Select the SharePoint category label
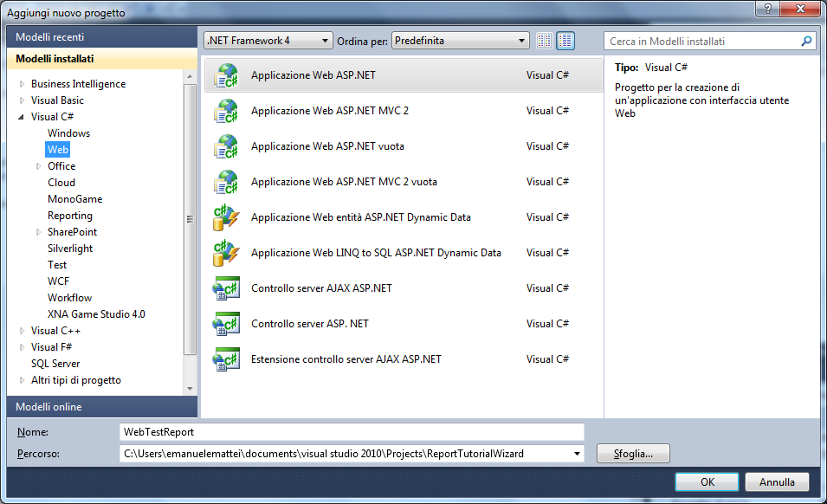The height and width of the screenshot is (504, 827). (72, 232)
